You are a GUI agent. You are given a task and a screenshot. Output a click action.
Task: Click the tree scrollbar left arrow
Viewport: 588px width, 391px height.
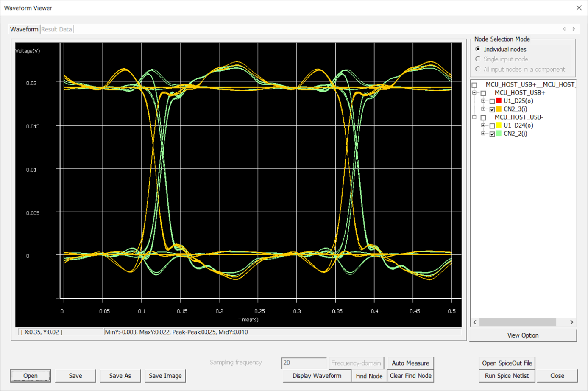coord(475,322)
